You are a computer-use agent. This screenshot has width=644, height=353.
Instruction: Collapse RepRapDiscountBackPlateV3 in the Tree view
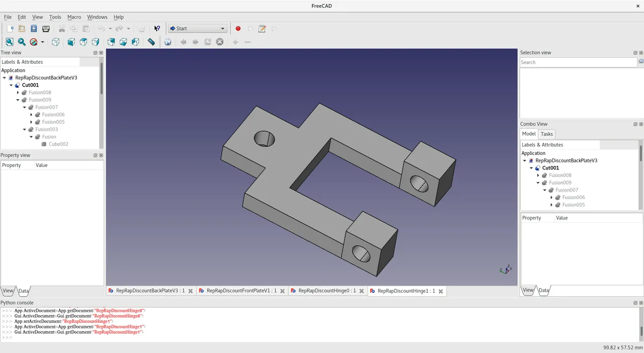coord(5,78)
